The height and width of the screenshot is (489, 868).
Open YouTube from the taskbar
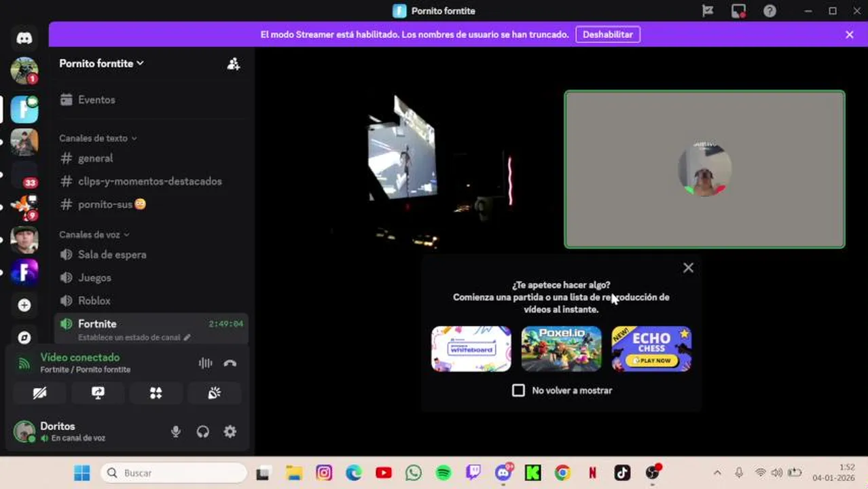click(x=384, y=473)
